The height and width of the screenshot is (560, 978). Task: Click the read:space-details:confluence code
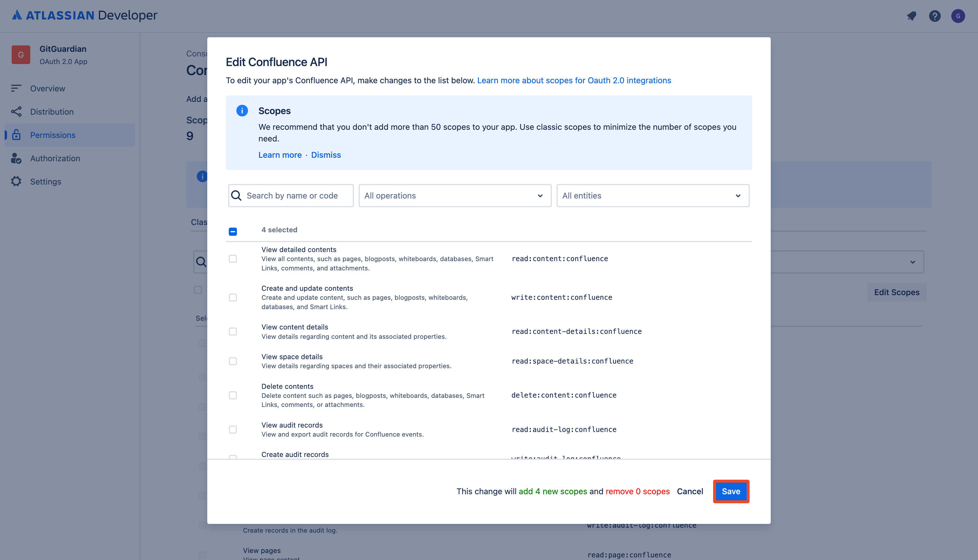[572, 361]
